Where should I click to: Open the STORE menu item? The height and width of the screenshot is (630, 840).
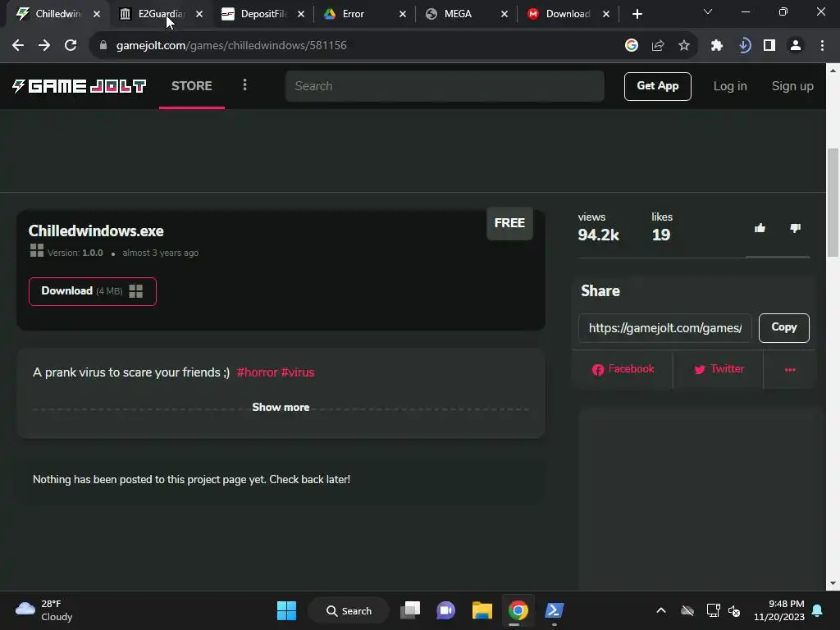[x=192, y=85]
